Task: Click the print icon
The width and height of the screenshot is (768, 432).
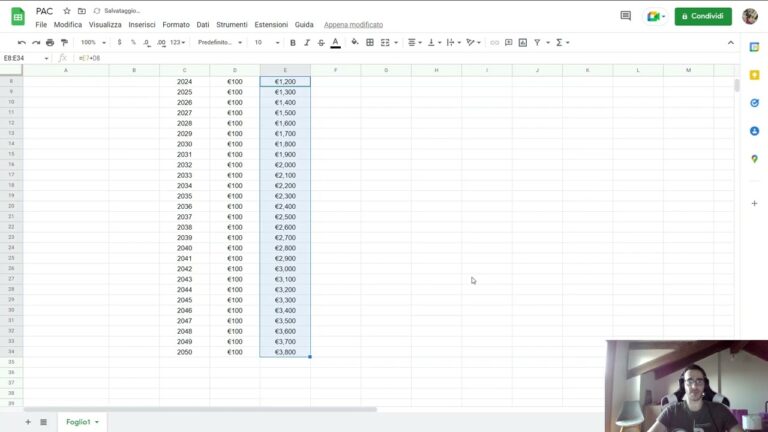Action: pos(50,43)
